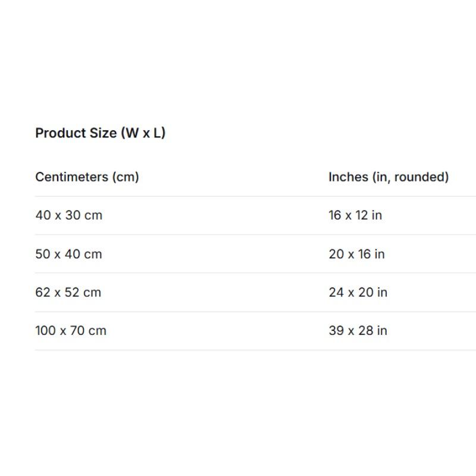Viewport: 476px width, 476px height.
Task: Click the 62 x 52 cm cell
Action: [68, 292]
